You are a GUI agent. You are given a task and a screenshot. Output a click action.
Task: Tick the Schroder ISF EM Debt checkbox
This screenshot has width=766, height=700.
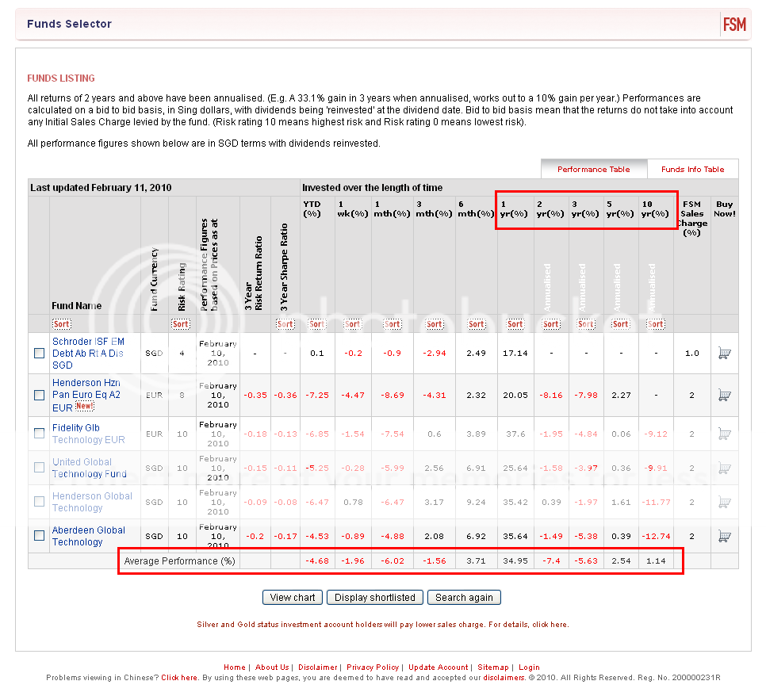tap(39, 354)
